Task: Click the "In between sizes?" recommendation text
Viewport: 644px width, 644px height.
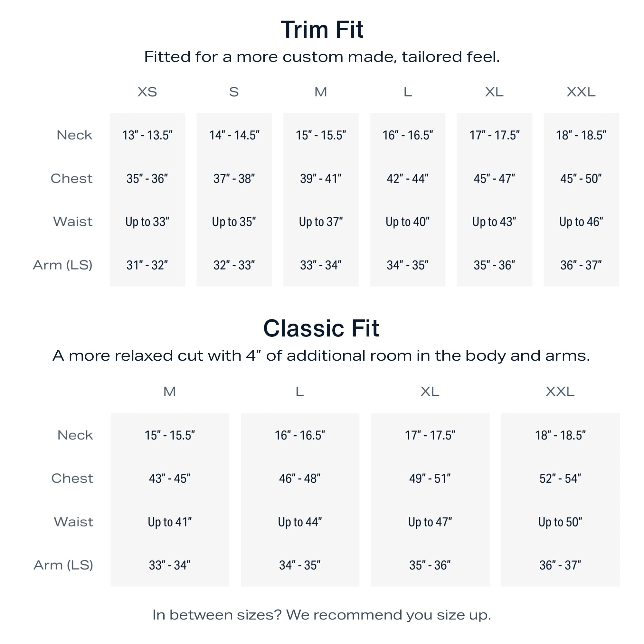Action: pos(322,615)
